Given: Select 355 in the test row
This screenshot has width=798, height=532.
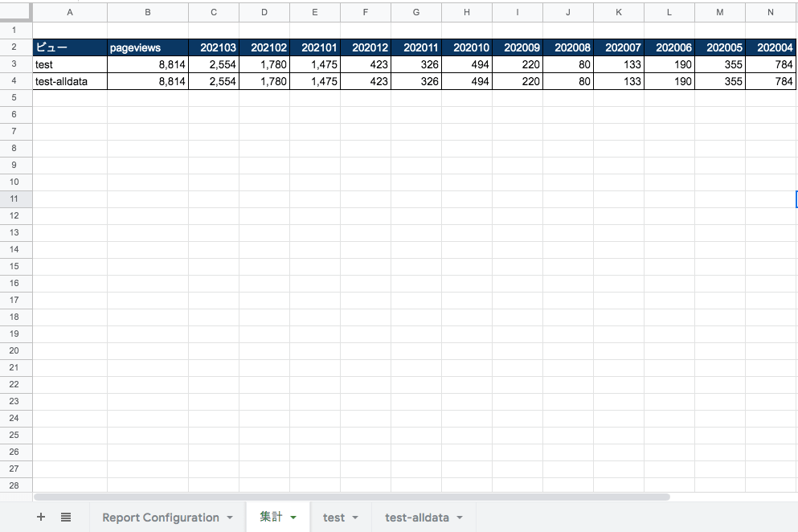Looking at the screenshot, I should pos(720,64).
